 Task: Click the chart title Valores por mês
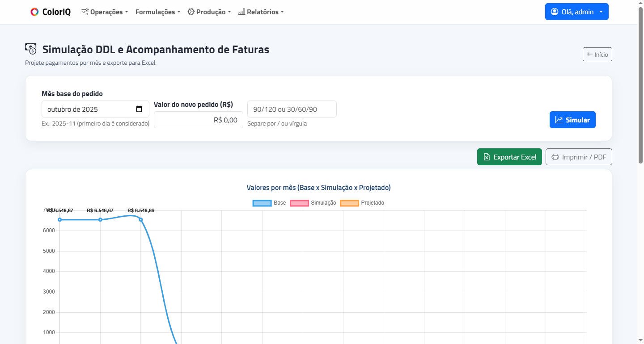click(319, 187)
